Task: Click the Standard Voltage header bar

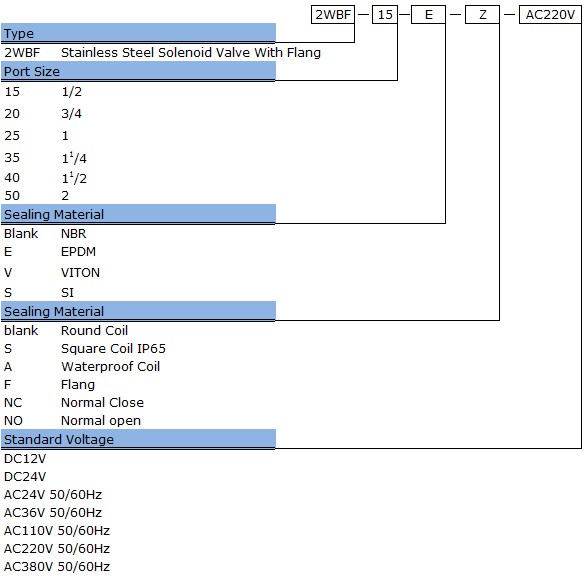Action: tap(138, 439)
